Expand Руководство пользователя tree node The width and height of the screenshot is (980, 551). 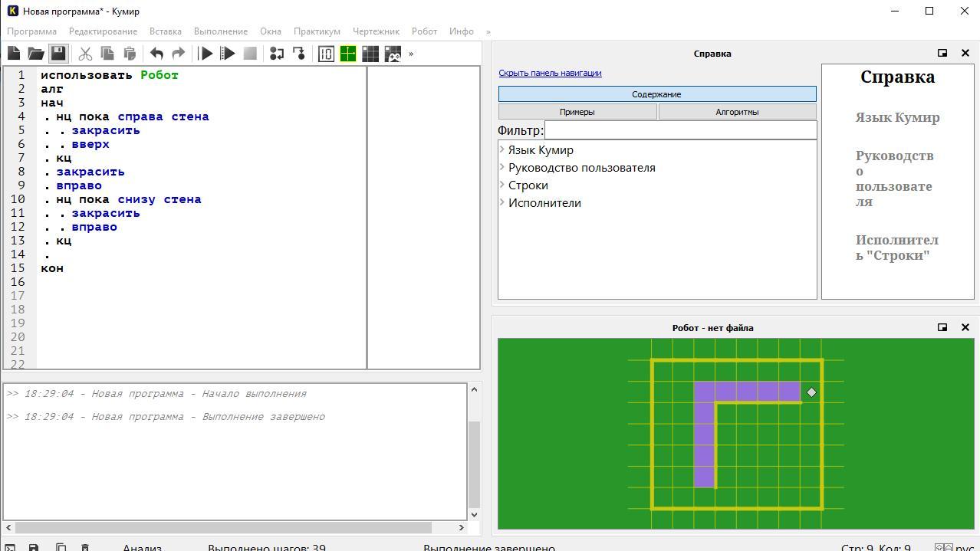pyautogui.click(x=502, y=167)
